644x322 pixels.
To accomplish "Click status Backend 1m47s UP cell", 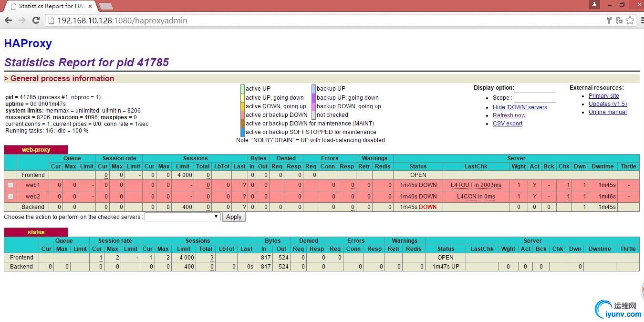I will point(446,267).
